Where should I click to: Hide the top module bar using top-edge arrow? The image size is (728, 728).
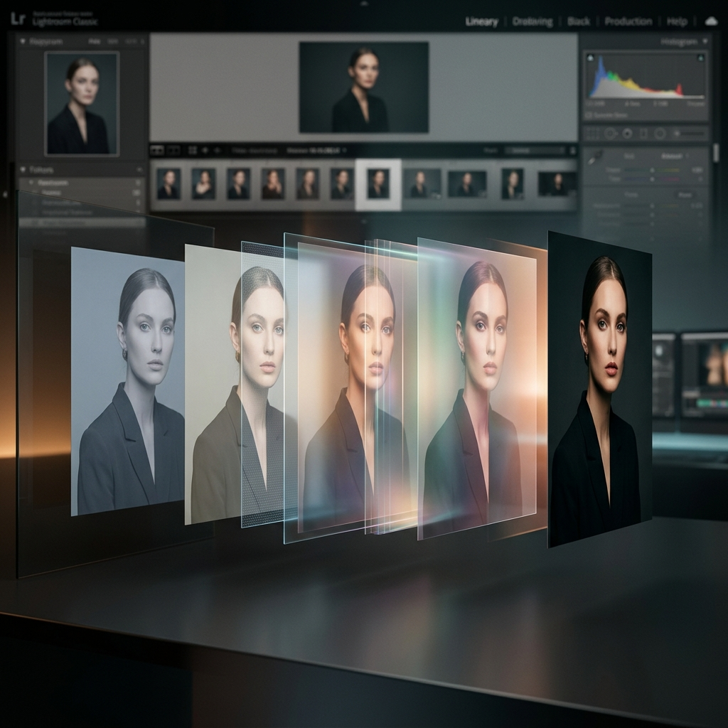coord(364,3)
